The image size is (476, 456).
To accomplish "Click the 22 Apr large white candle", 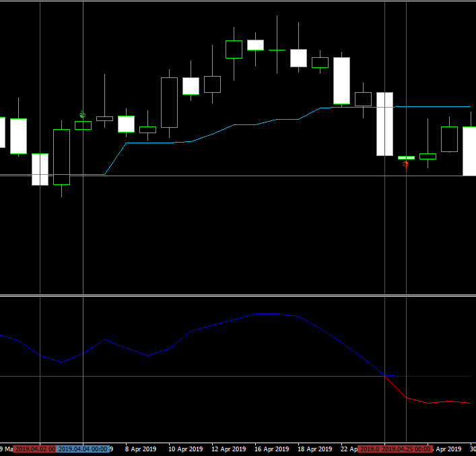I will point(342,81).
